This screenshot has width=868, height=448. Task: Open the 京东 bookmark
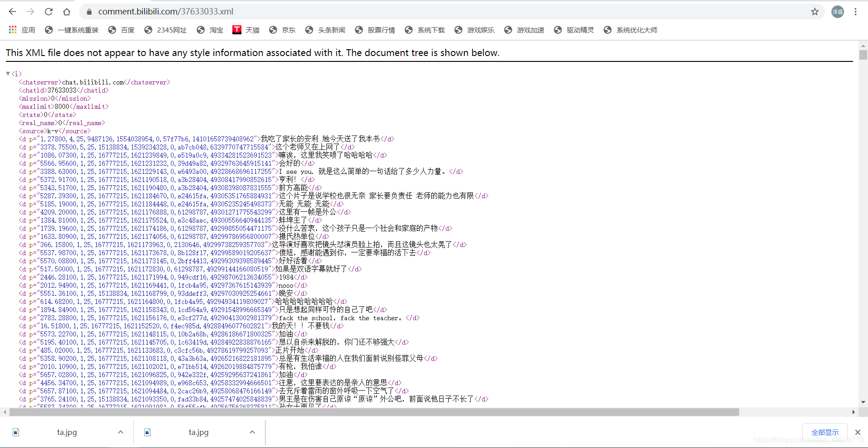click(x=282, y=30)
